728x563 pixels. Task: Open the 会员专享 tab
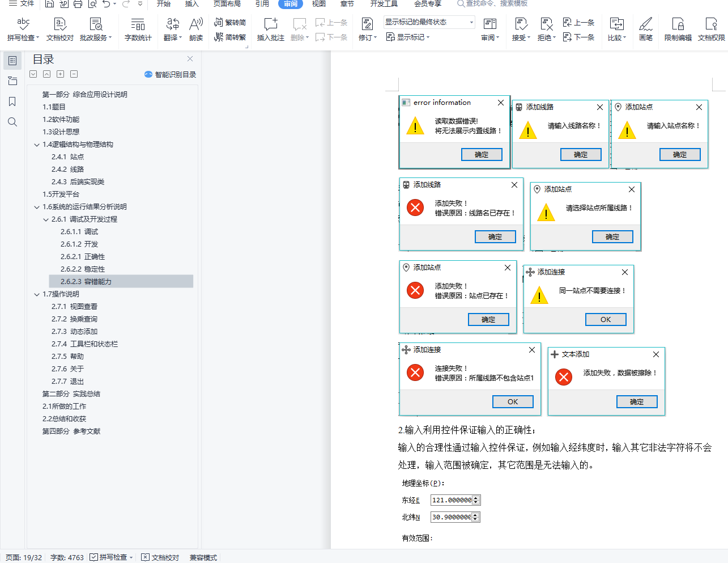pos(428,3)
